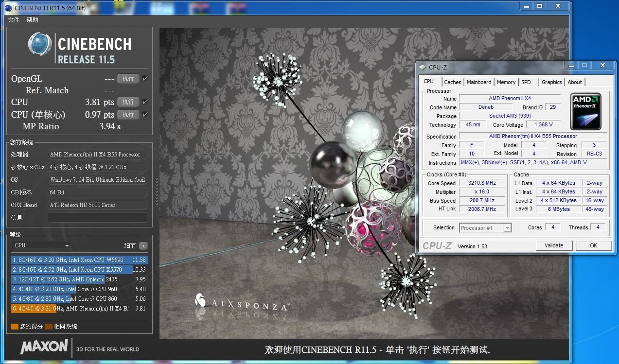This screenshot has width=619, height=364.
Task: Open the 帮助 menu in CINEBENCH
Action: 32,20
